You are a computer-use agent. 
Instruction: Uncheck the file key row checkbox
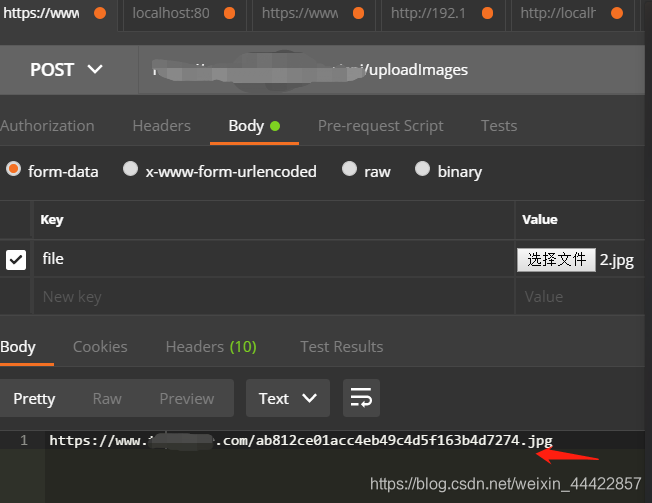[x=16, y=260]
